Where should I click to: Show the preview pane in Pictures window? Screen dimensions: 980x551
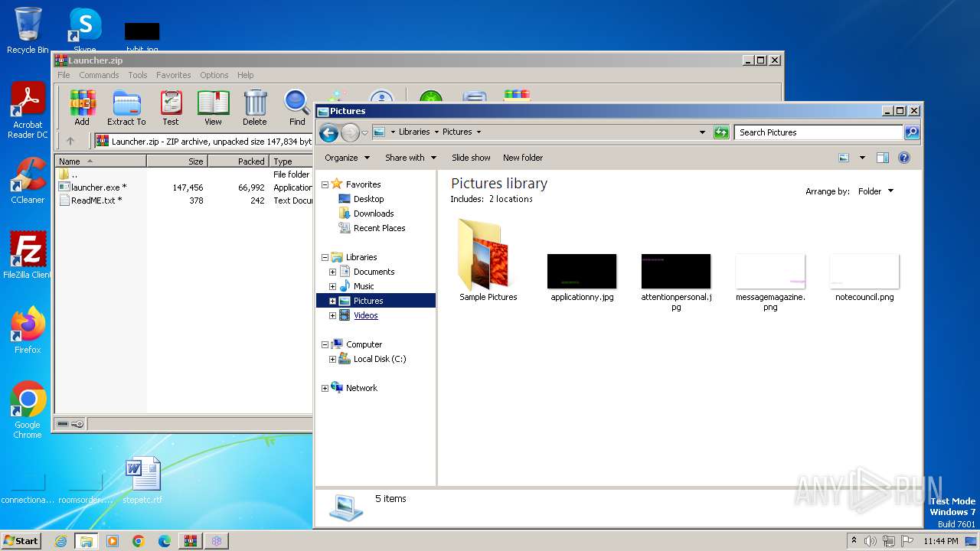click(882, 158)
